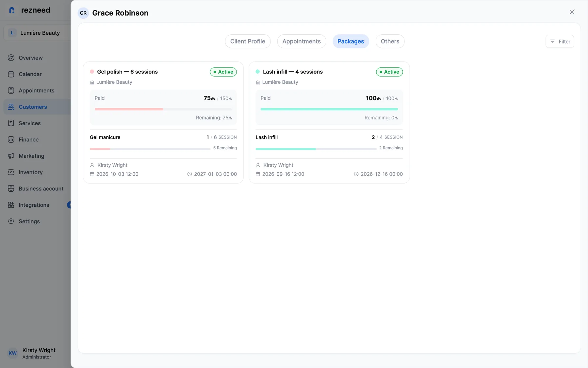Open the Business account icon
Screen dimensions: 588x368
click(x=11, y=188)
